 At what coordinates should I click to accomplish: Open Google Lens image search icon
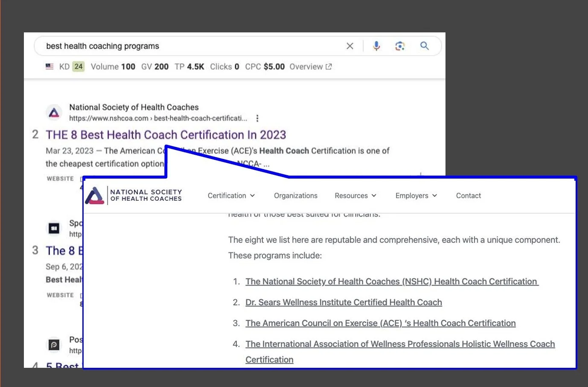400,46
